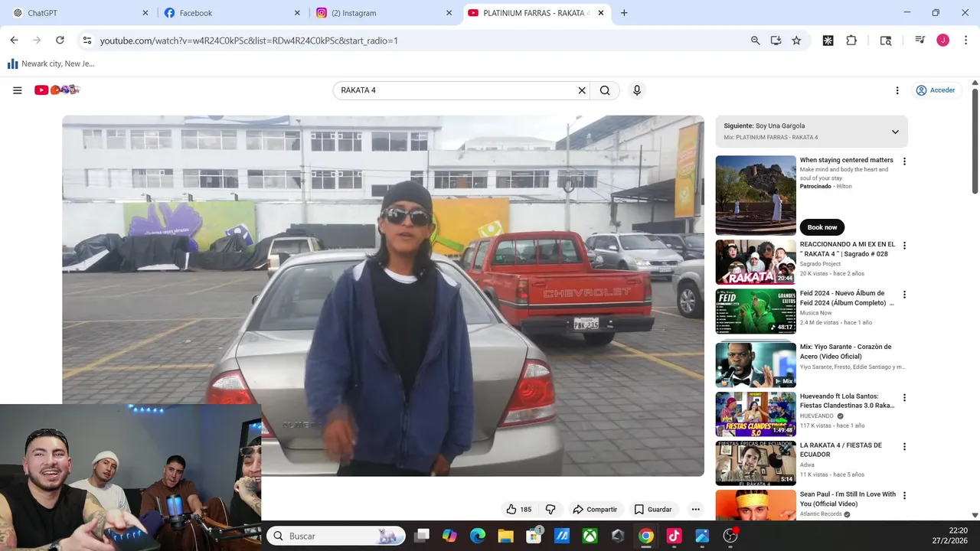The image size is (980, 551).
Task: Open options for REACCIONANDO A MI EX video
Action: [x=904, y=246]
